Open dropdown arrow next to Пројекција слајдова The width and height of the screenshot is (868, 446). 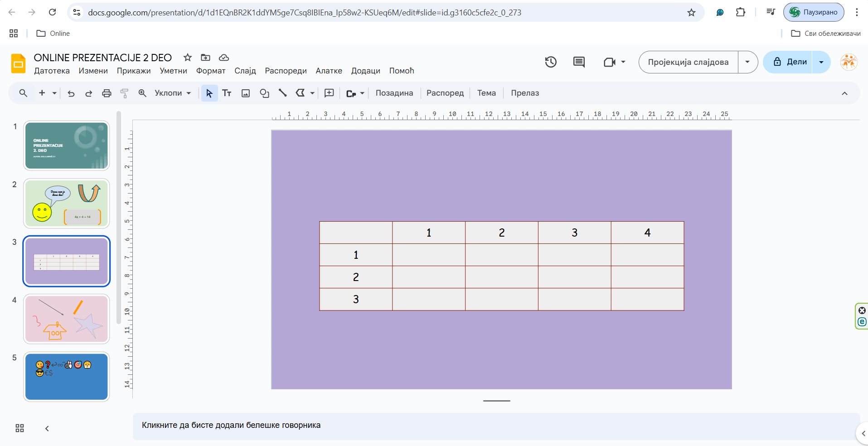(747, 62)
